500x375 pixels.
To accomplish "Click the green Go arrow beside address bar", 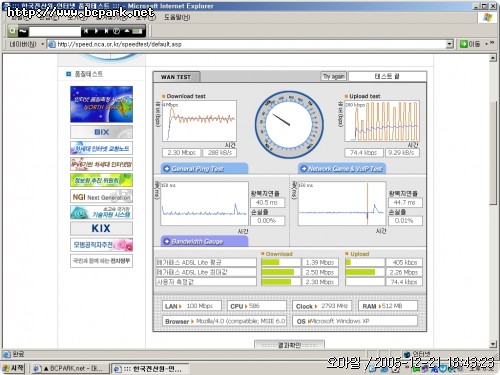I will point(464,44).
